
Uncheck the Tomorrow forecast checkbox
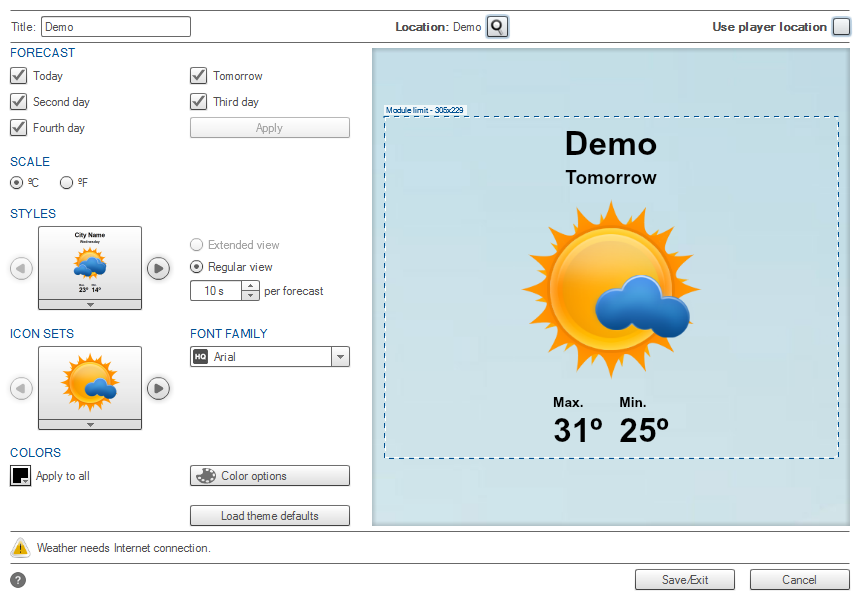(x=199, y=76)
